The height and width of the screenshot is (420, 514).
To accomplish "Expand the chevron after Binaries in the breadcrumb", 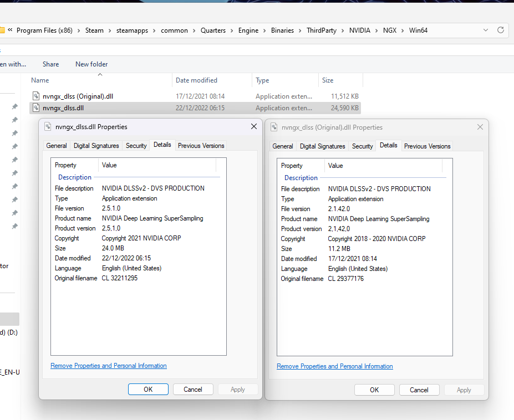I will [x=300, y=30].
